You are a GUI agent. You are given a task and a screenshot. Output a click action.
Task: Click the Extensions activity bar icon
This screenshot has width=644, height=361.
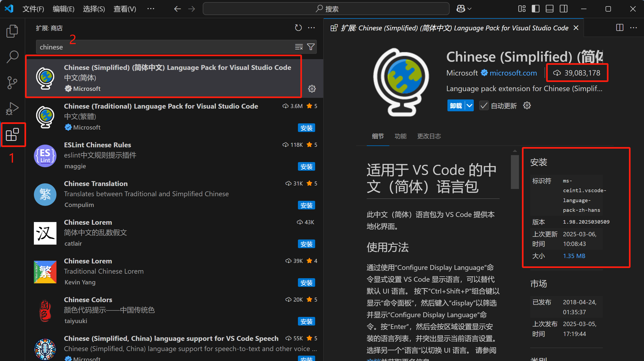click(12, 135)
